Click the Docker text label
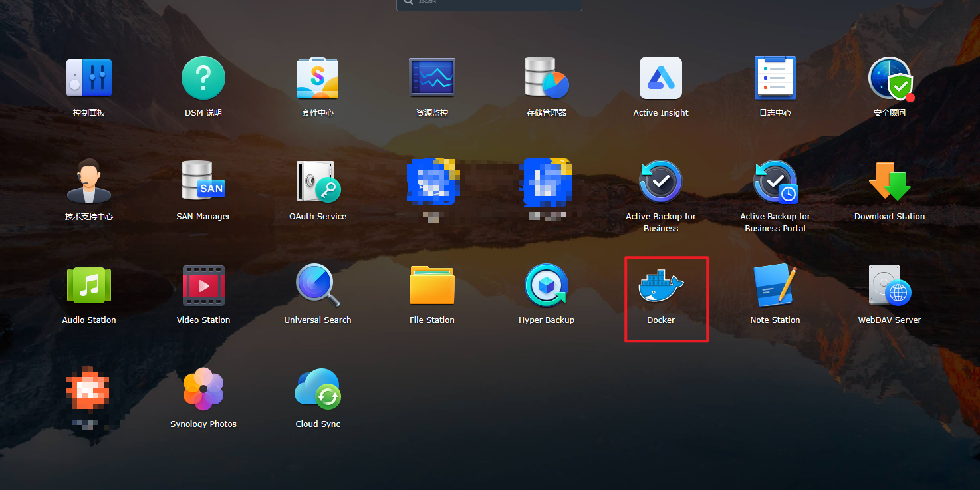 [x=661, y=320]
